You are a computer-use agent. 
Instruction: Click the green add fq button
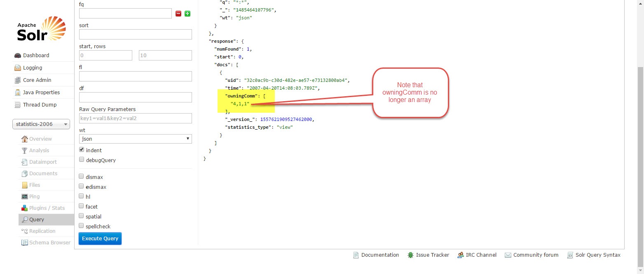point(187,14)
